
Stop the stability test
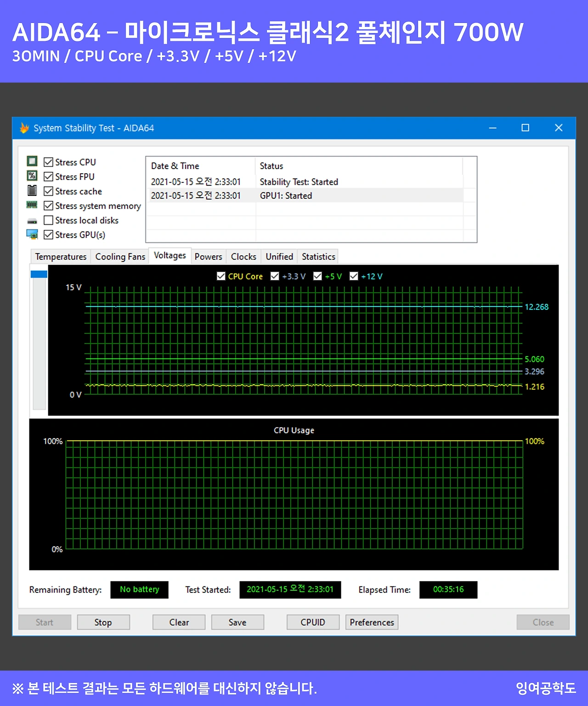(x=103, y=622)
